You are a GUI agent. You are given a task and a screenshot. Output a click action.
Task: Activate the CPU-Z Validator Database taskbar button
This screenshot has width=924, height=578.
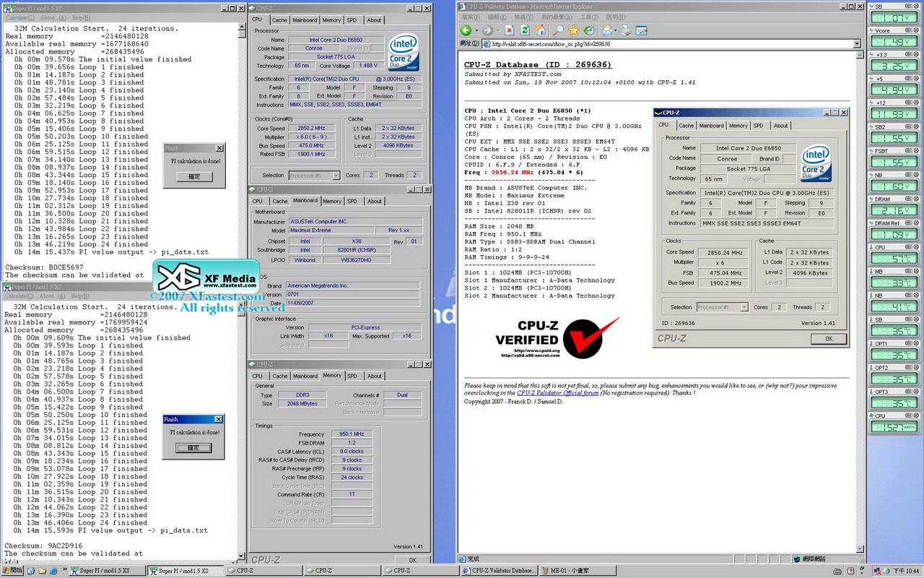(x=499, y=571)
